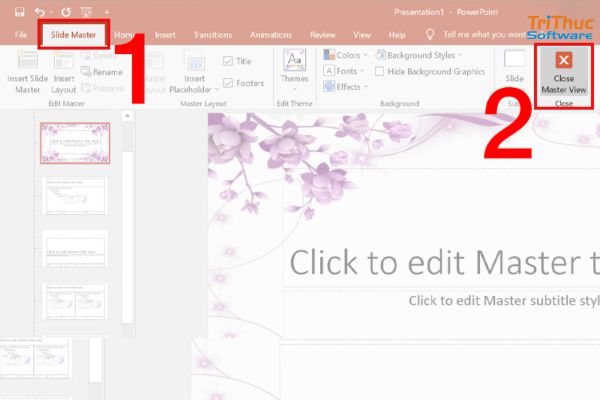Open the View tab
The width and height of the screenshot is (600, 400).
click(362, 35)
